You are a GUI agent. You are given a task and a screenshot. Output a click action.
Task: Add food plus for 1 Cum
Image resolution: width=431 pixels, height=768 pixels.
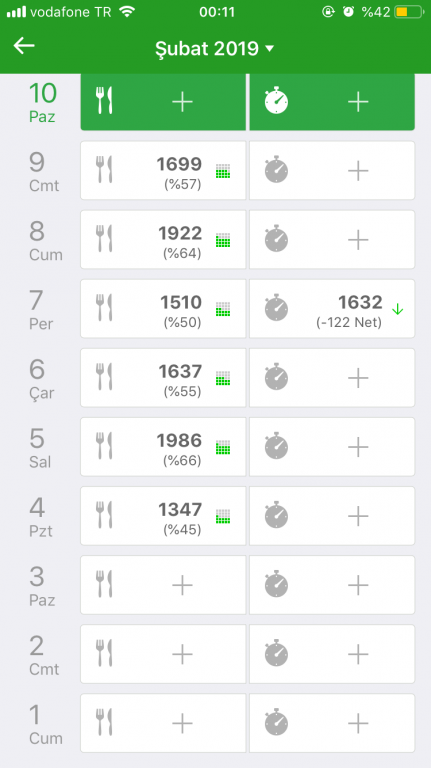(182, 723)
